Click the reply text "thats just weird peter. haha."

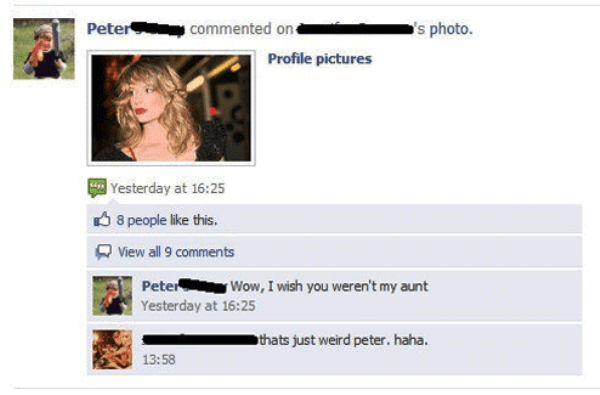coord(344,340)
